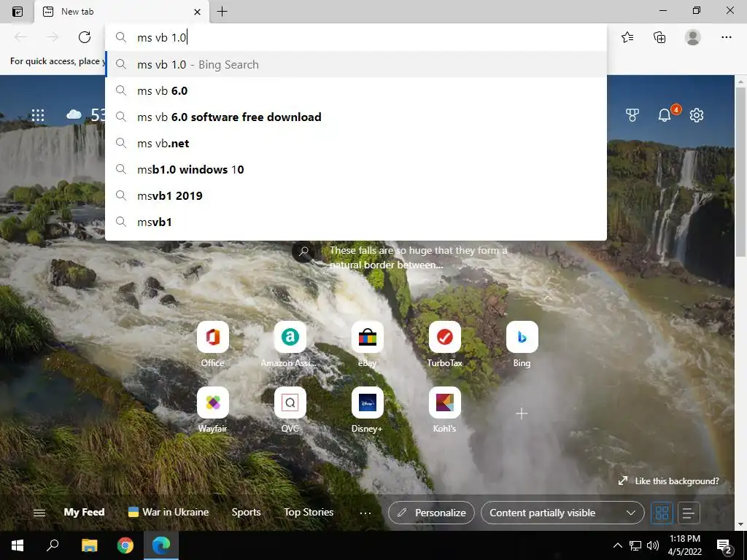Screen dimensions: 747x560
Task: Select suggestion ms vb 6.0
Action: click(x=356, y=90)
